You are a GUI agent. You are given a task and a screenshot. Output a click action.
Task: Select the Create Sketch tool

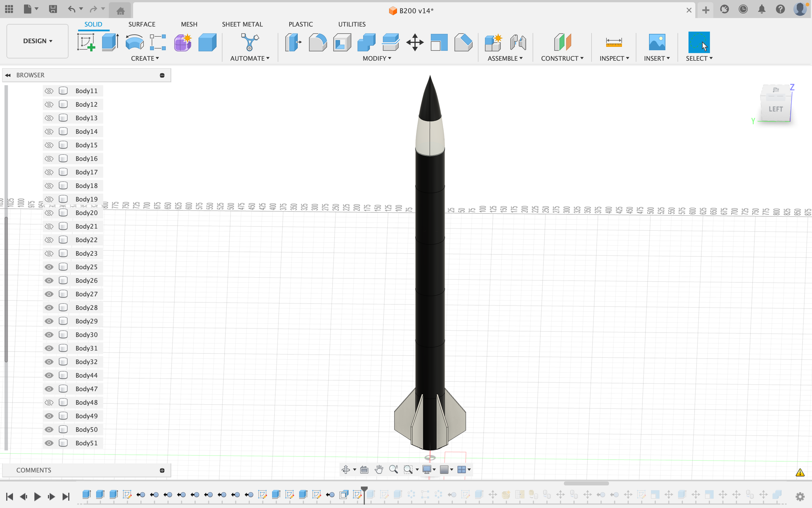[x=86, y=43]
